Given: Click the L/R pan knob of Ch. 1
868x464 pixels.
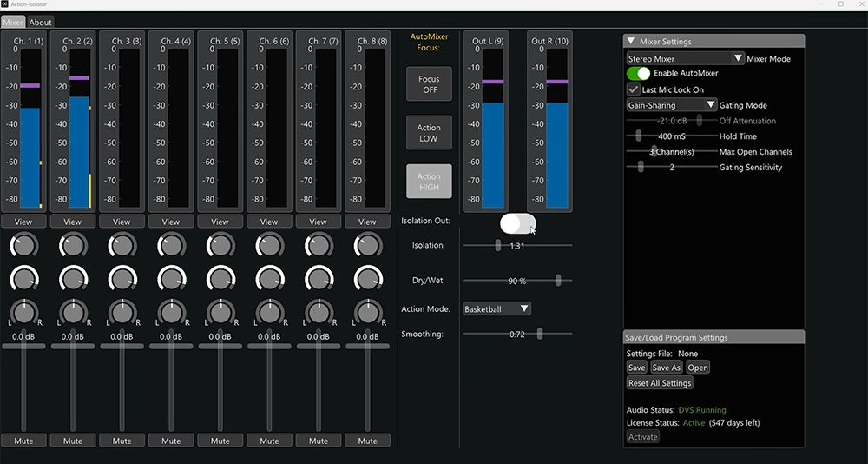Looking at the screenshot, I should pyautogui.click(x=23, y=313).
